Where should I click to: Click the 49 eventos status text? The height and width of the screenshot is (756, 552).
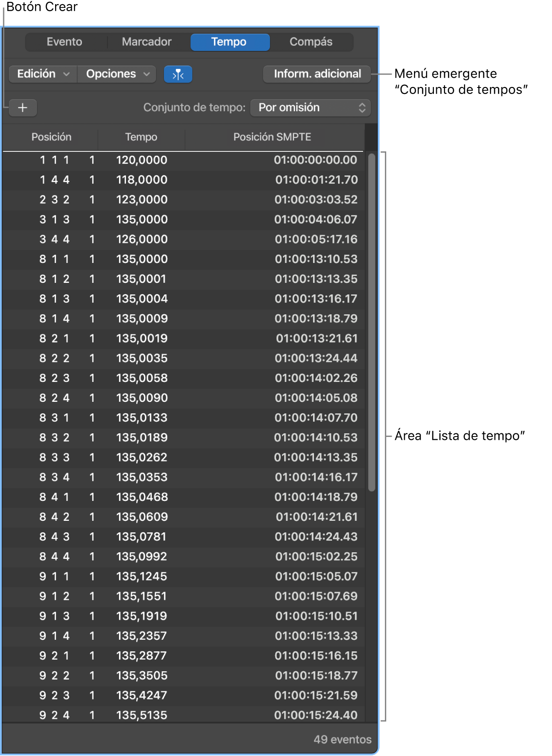[342, 740]
